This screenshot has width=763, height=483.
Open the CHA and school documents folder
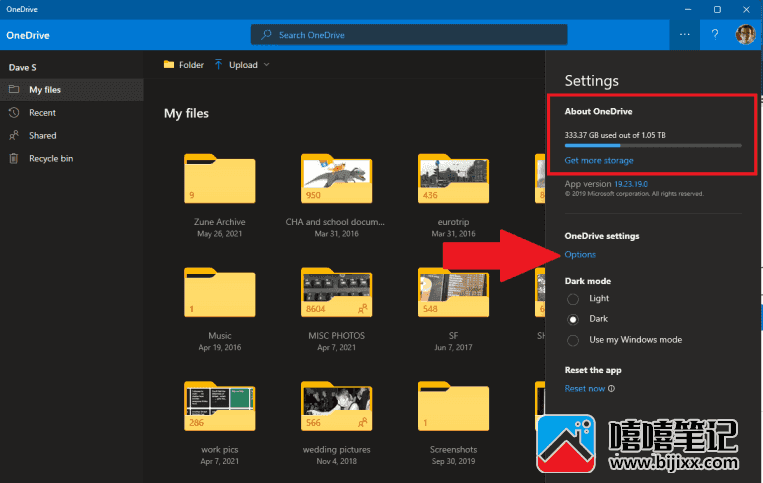tap(336, 178)
